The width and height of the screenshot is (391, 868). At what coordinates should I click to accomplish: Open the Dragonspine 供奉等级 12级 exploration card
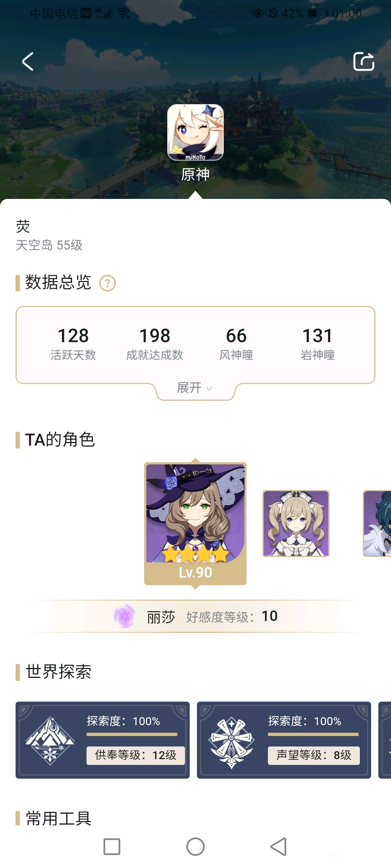coord(102,740)
